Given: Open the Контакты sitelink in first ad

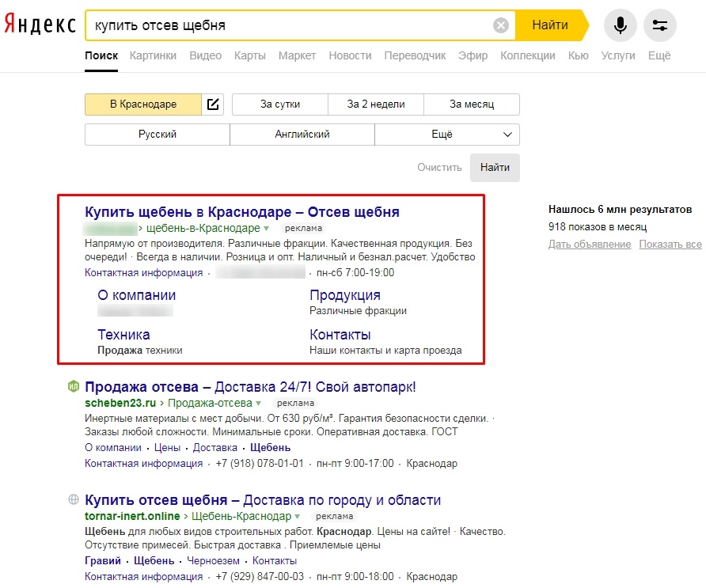Looking at the screenshot, I should tap(340, 335).
